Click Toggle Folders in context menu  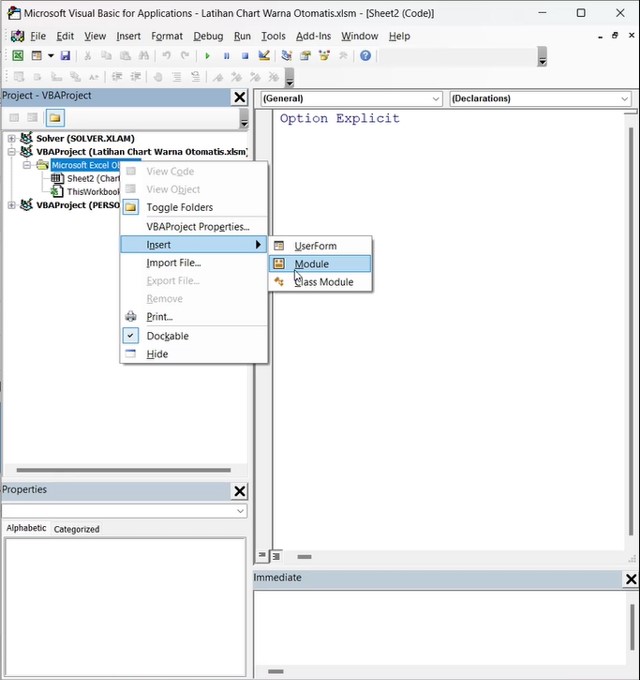180,208
